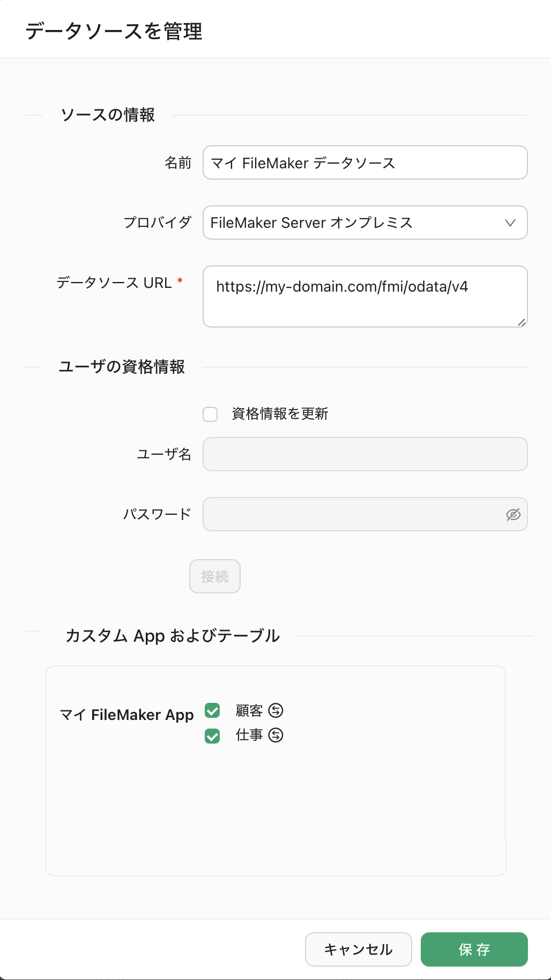
Task: Click the ユーザ名 input field
Action: tap(364, 454)
